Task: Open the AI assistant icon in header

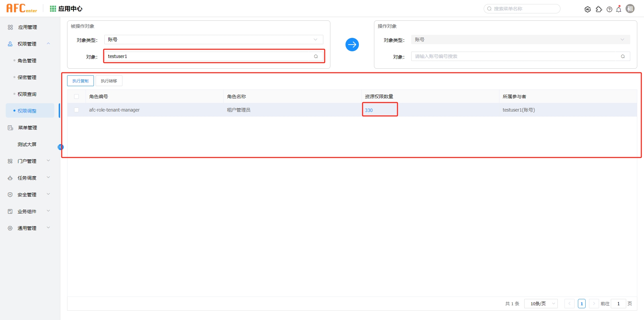Action: 588,9
